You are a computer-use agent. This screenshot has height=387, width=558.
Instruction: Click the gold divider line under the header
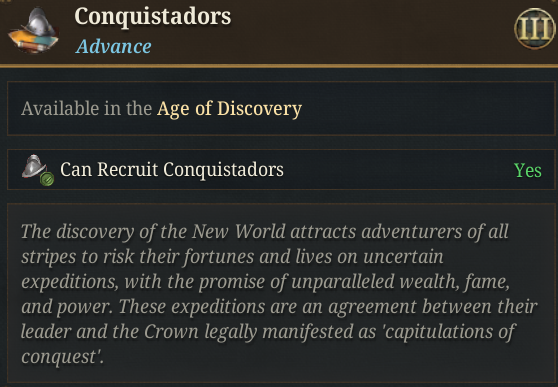coord(279,66)
